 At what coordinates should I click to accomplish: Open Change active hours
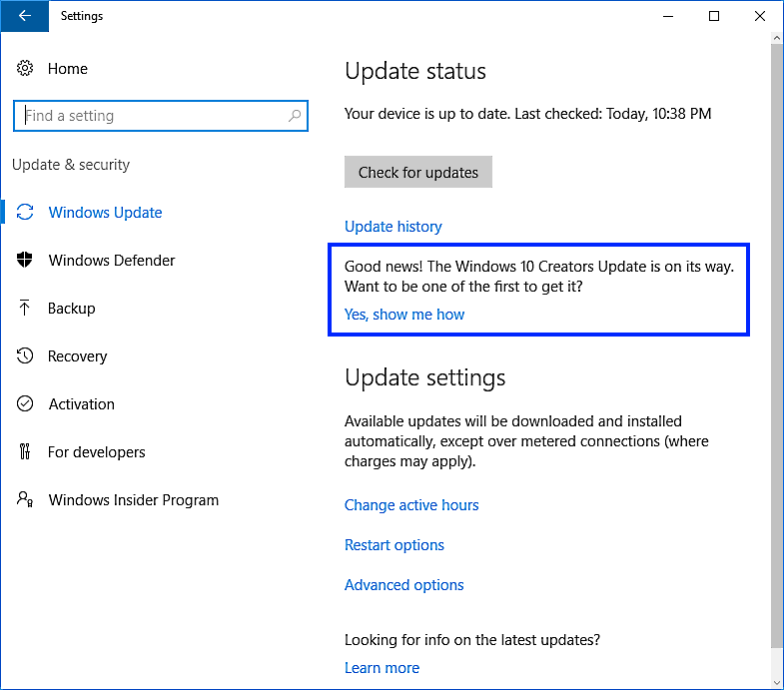click(411, 505)
